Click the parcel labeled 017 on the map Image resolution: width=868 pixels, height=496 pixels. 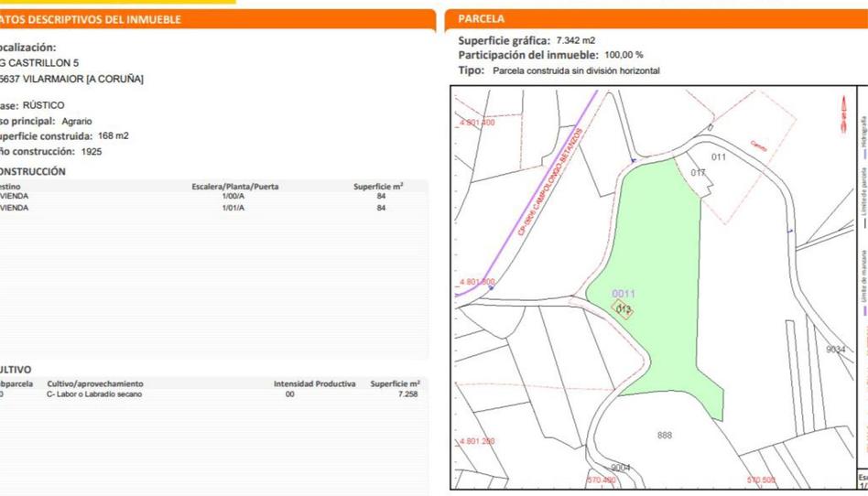699,173
